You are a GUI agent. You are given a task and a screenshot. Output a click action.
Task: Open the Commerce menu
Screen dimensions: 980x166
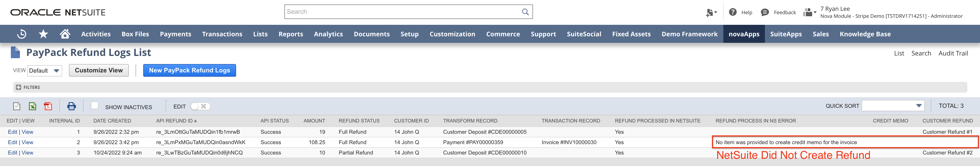coord(503,34)
